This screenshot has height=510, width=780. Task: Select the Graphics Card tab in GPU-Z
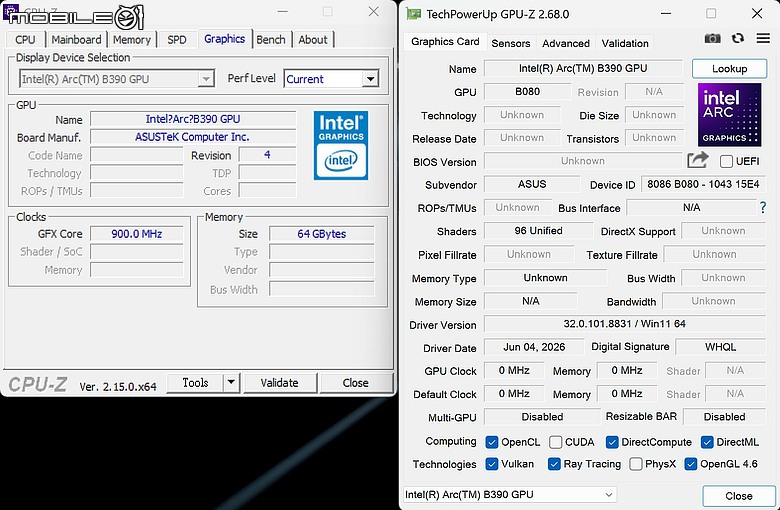pos(445,42)
